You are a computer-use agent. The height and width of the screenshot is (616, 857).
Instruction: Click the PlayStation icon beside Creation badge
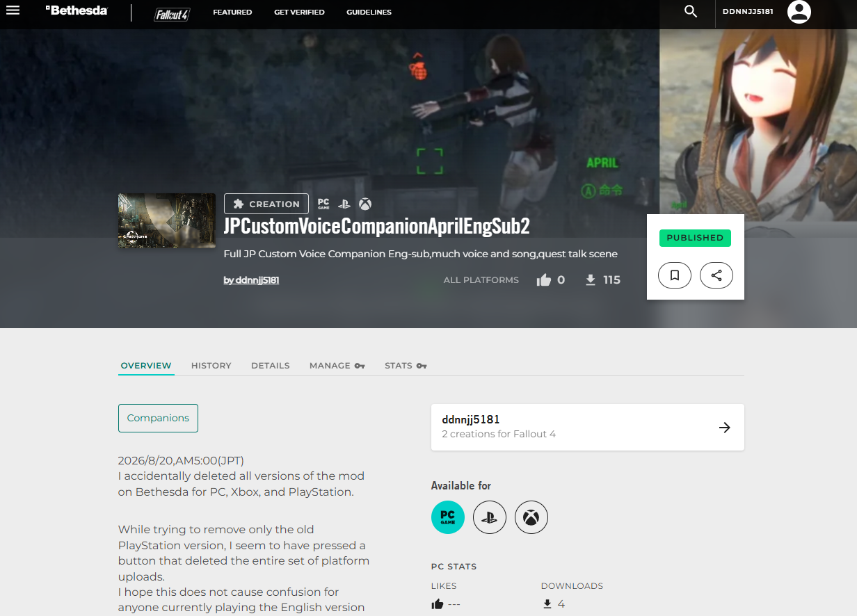click(344, 204)
